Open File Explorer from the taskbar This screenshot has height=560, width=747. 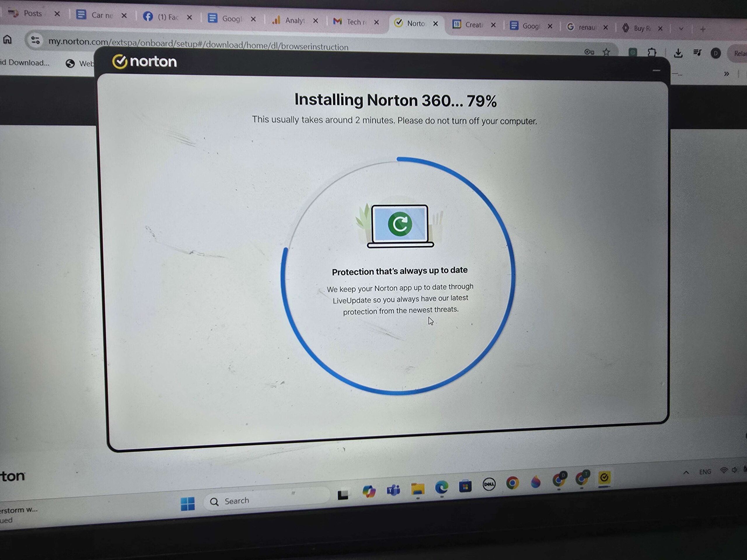(417, 489)
